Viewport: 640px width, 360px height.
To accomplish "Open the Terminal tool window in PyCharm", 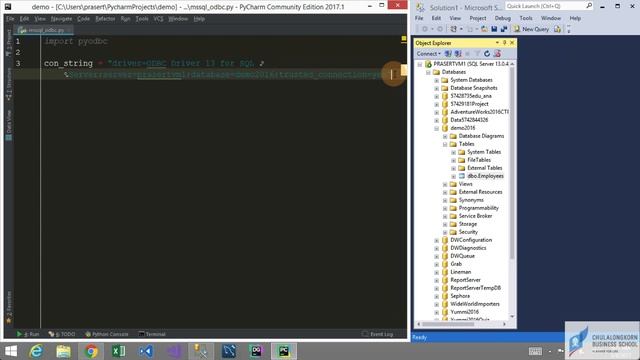I will tap(152, 334).
